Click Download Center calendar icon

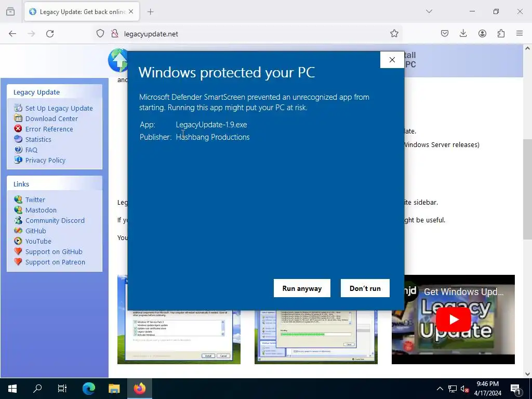(x=18, y=118)
